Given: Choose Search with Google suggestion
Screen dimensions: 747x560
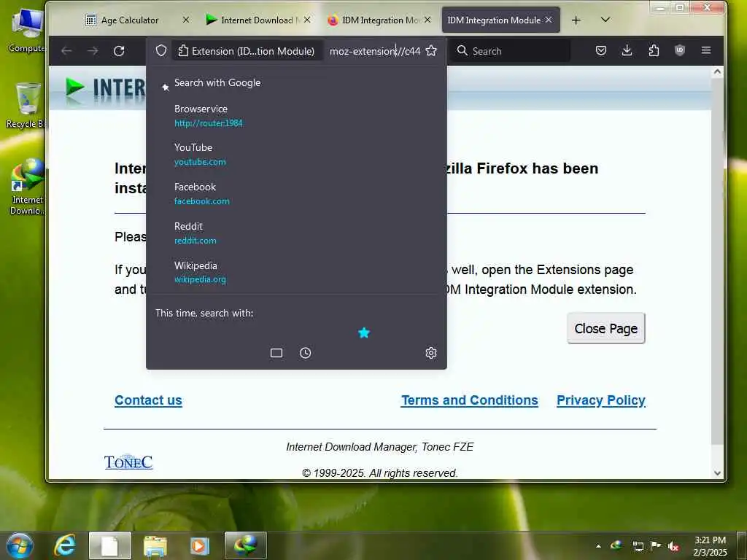Looking at the screenshot, I should (x=296, y=83).
